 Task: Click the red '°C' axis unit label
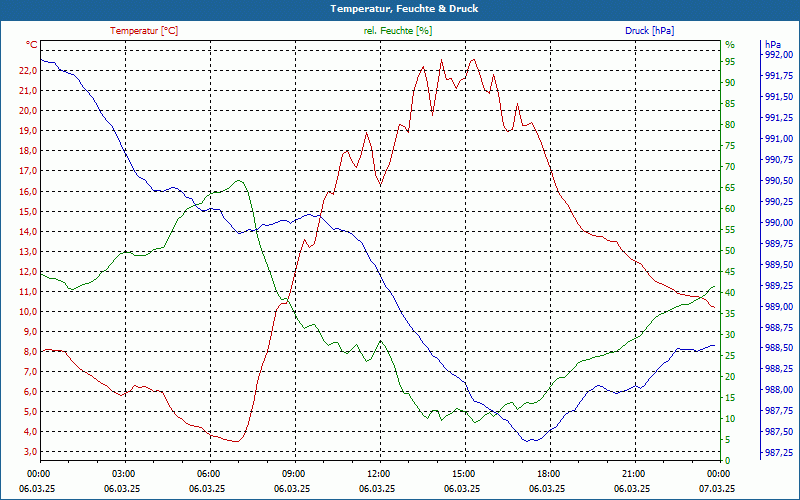[x=32, y=45]
